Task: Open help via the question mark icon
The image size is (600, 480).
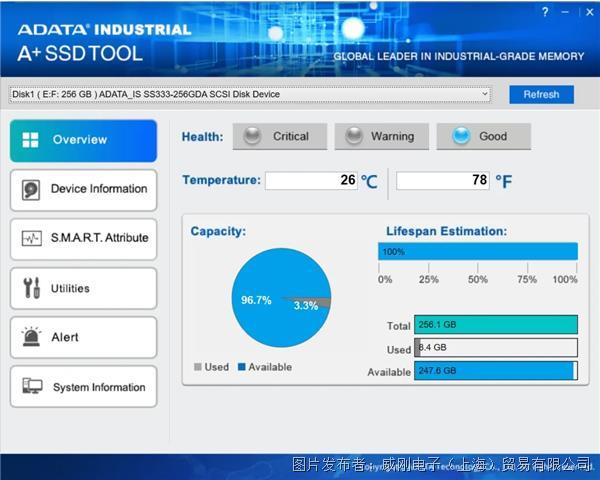Action: pyautogui.click(x=545, y=12)
